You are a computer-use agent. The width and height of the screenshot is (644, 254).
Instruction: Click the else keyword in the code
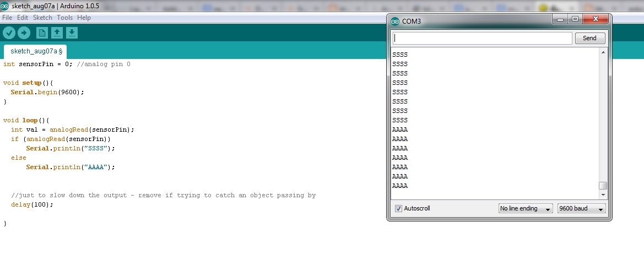click(x=19, y=158)
